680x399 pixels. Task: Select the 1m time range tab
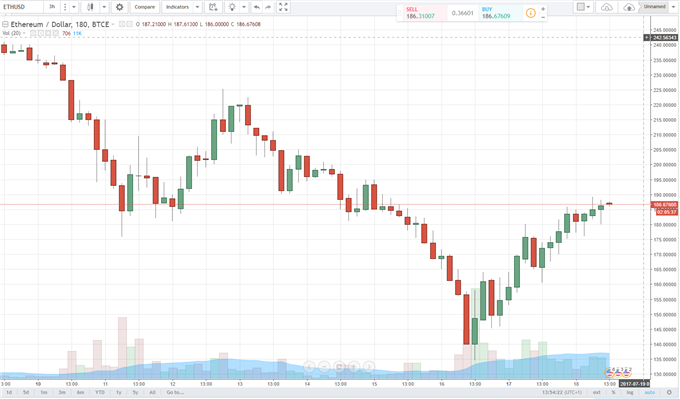[44, 392]
